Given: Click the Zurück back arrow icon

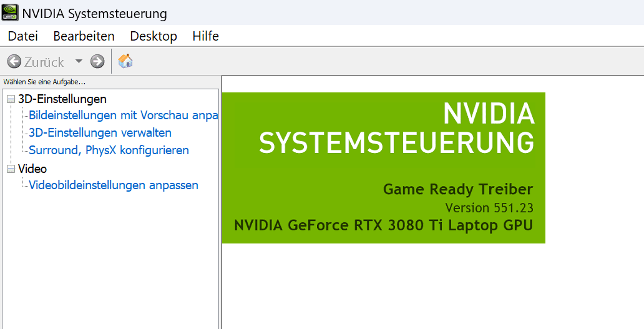Looking at the screenshot, I should click(14, 62).
